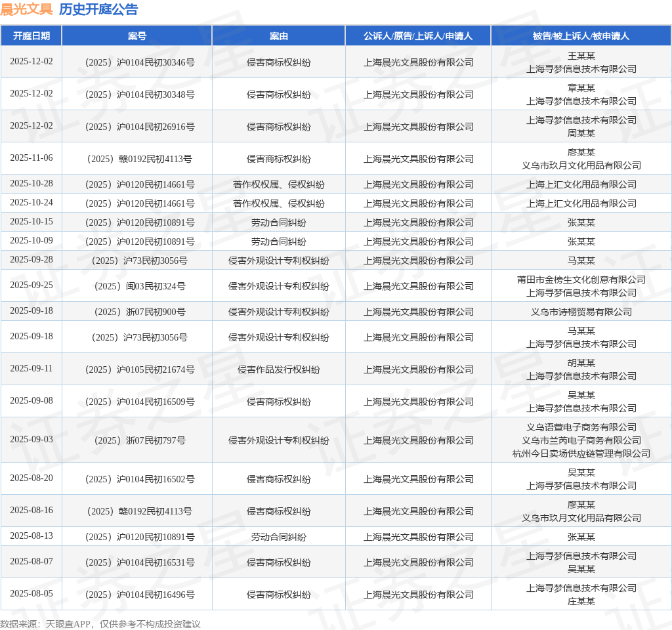Click case number 闽03民初324号

(140, 286)
